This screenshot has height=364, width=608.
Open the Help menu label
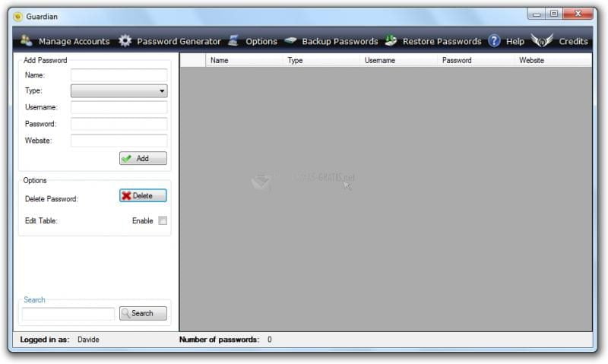[x=515, y=42]
